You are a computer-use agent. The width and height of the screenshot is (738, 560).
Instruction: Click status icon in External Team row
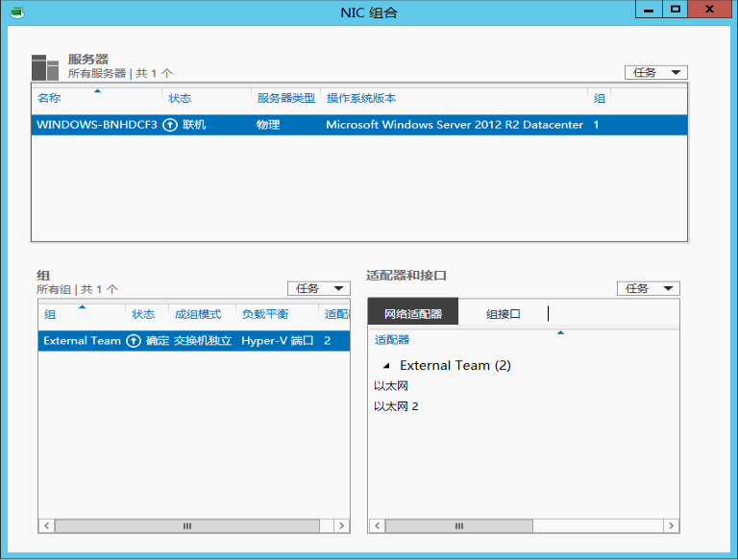[x=134, y=341]
